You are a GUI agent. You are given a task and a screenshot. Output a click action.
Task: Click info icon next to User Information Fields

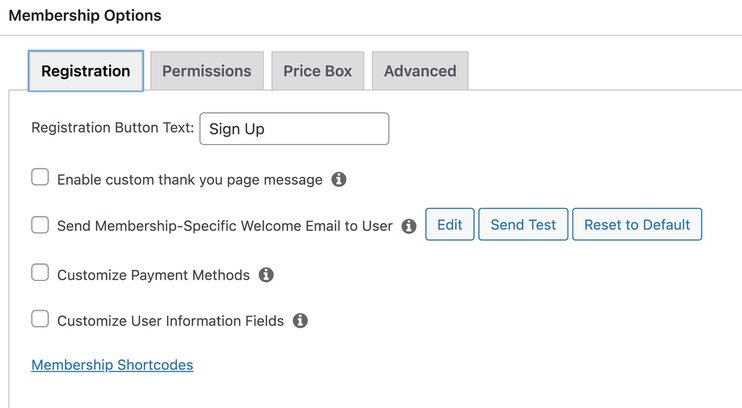click(300, 321)
